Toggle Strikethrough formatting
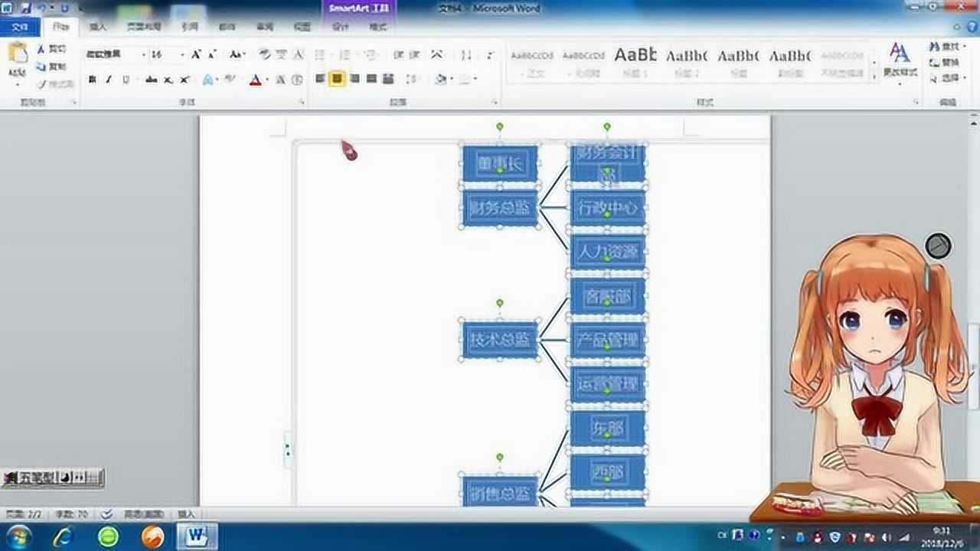 point(151,80)
